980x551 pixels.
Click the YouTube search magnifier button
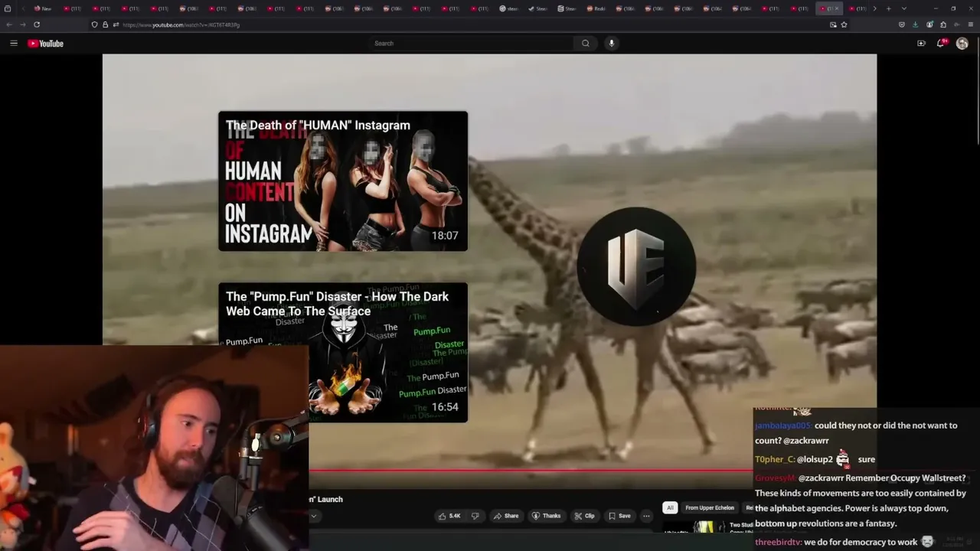pyautogui.click(x=586, y=44)
